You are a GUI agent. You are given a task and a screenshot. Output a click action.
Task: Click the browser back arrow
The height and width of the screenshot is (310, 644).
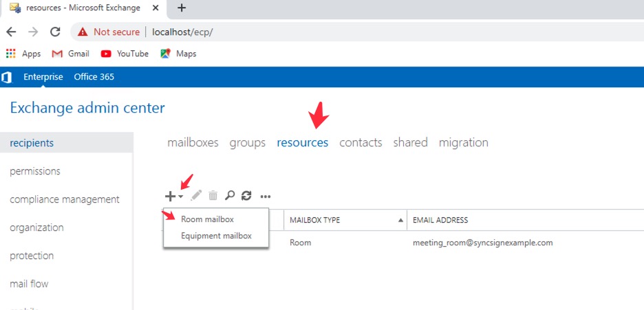pos(11,32)
